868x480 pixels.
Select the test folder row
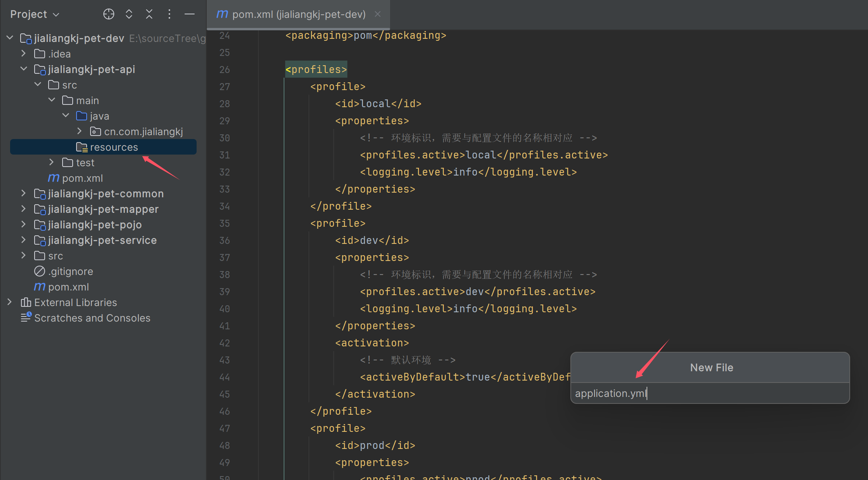pos(85,162)
